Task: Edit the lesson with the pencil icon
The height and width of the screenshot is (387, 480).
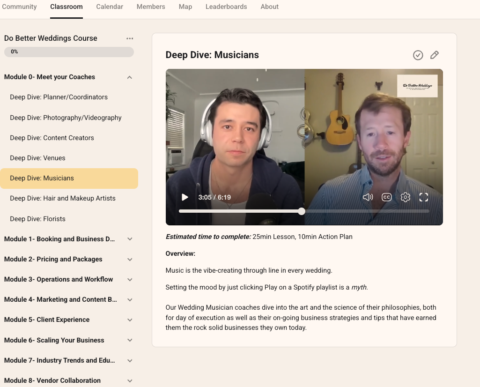Action: point(434,55)
